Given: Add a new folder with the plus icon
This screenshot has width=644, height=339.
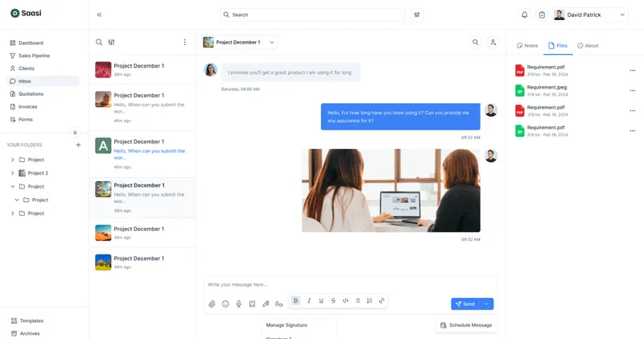Looking at the screenshot, I should click(78, 145).
